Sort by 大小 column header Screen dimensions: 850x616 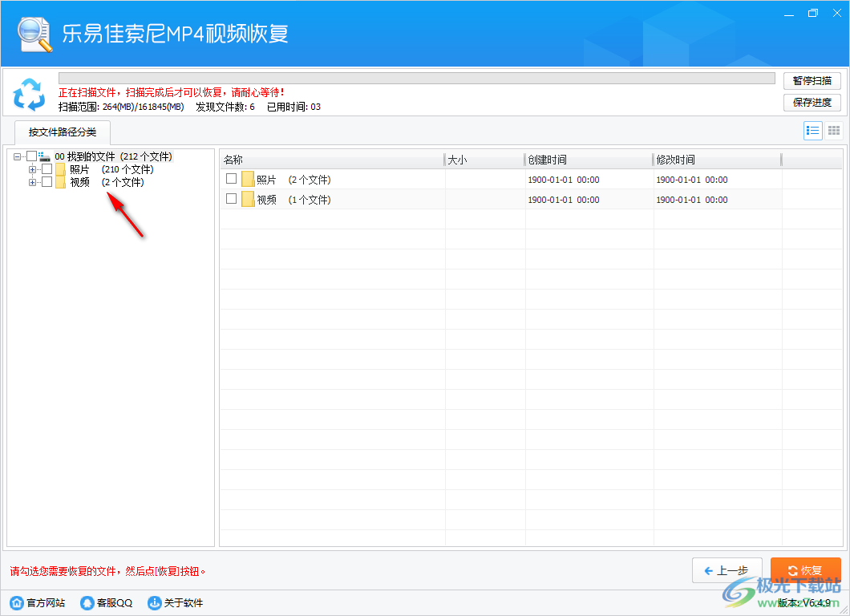(484, 160)
